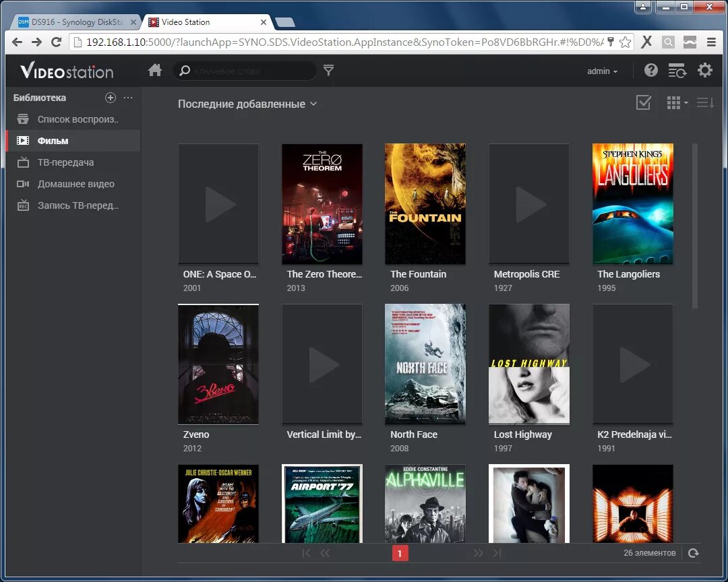Image resolution: width=728 pixels, height=582 pixels.
Task: Switch to Video Station browser tab
Action: tap(208, 22)
